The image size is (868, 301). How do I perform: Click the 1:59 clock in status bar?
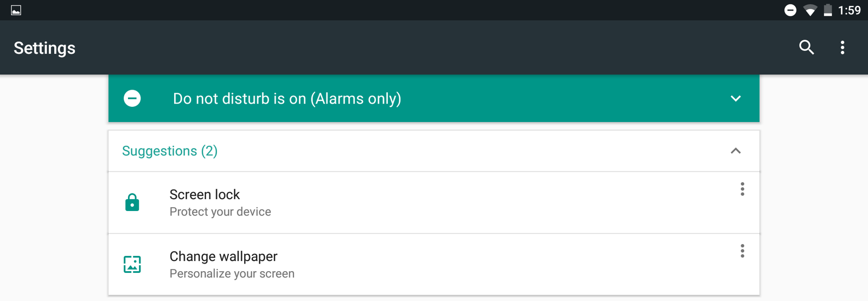point(850,10)
